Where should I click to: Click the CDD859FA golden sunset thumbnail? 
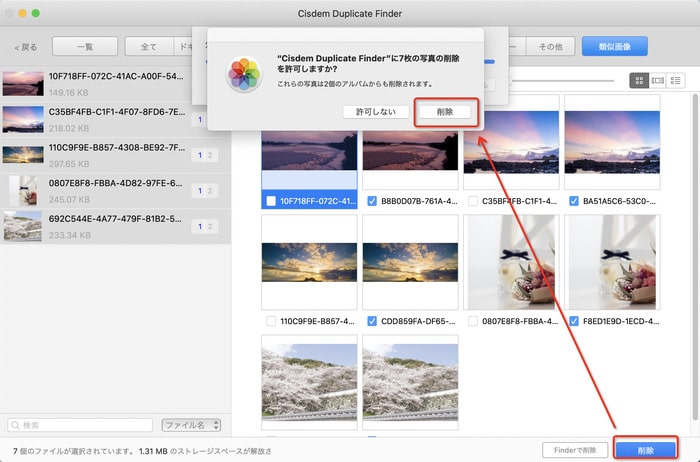[x=410, y=262]
